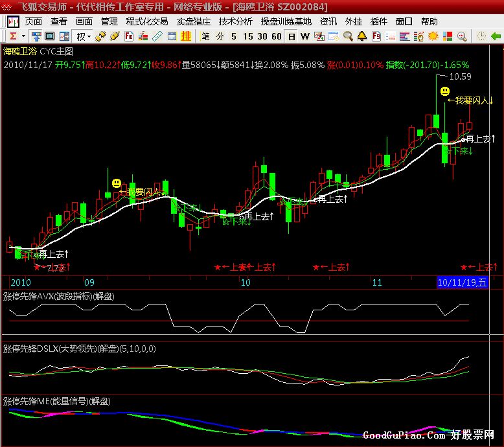The height and width of the screenshot is (447, 504).
Task: Click the Sigma formula toolbar icon
Action: [13, 36]
